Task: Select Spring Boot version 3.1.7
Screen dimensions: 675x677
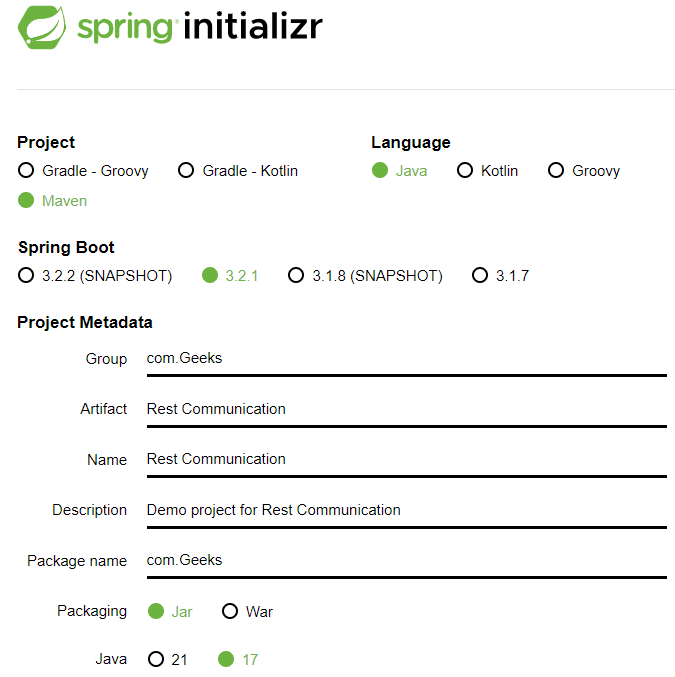Action: tap(480, 275)
